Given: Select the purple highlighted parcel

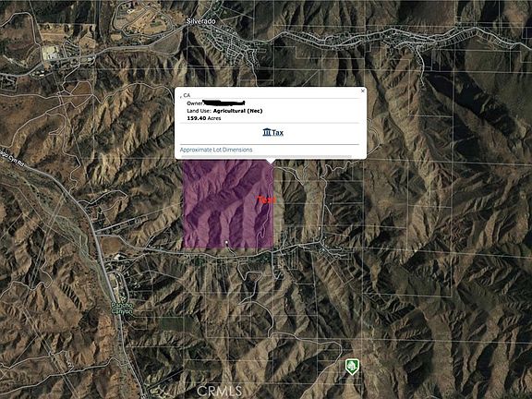Looking at the screenshot, I should [228, 204].
